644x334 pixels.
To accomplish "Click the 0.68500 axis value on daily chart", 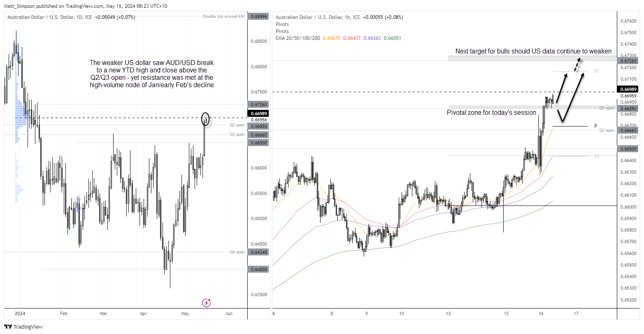I will coord(258,42).
